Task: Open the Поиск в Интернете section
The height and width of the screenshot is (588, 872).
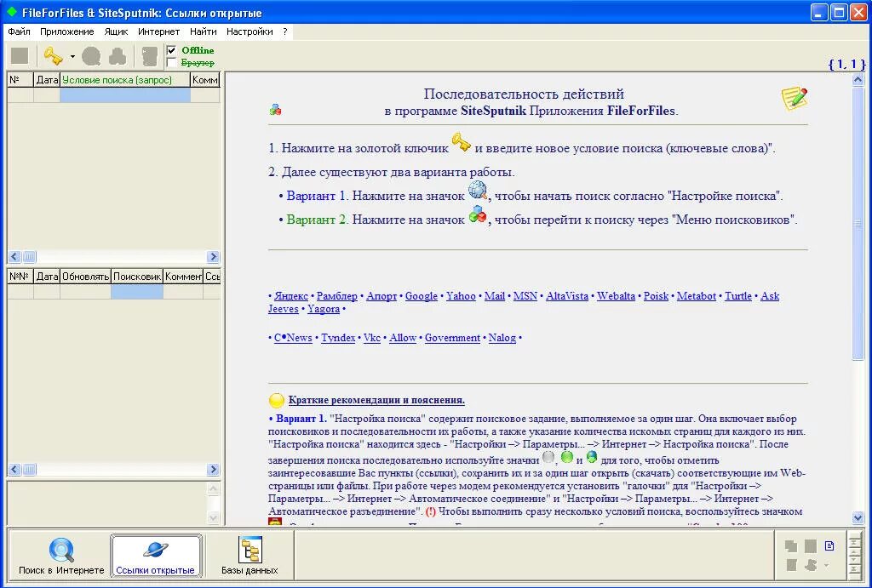Action: coord(61,556)
